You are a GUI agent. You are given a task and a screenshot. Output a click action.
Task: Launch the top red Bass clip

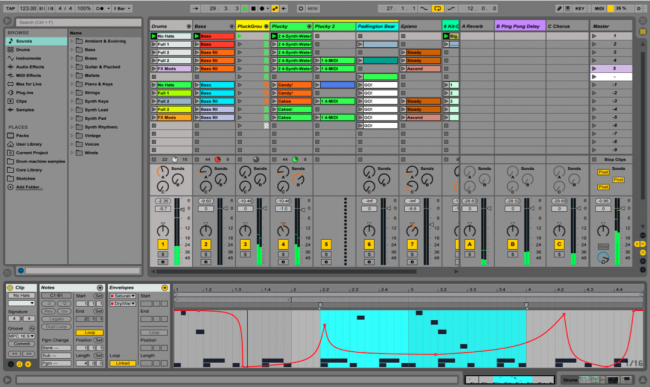(197, 36)
